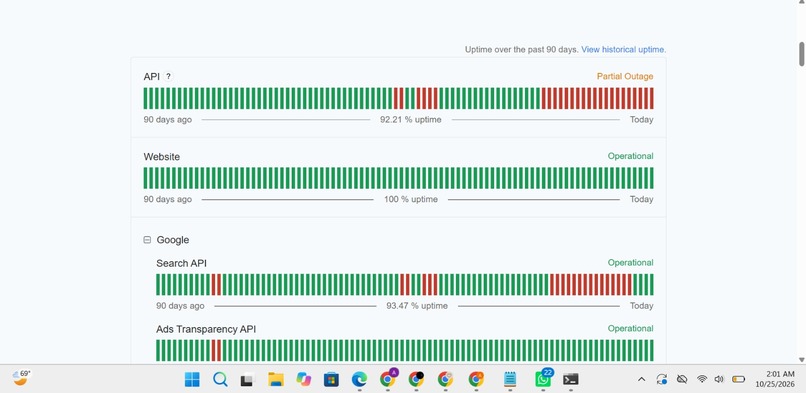Click the page scrollbar thumb
Screen dimensions: 806x393
click(x=801, y=54)
